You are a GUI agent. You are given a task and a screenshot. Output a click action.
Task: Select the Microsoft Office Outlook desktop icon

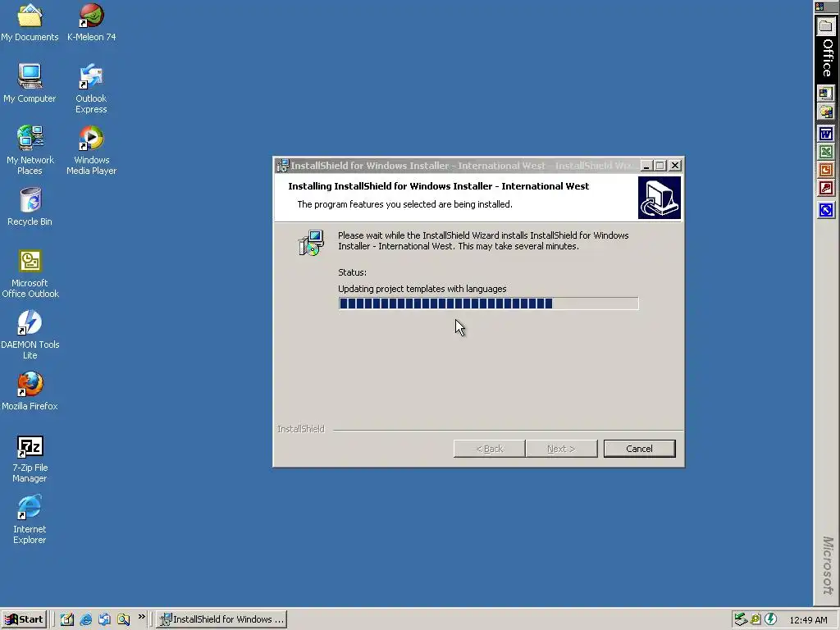click(x=30, y=274)
